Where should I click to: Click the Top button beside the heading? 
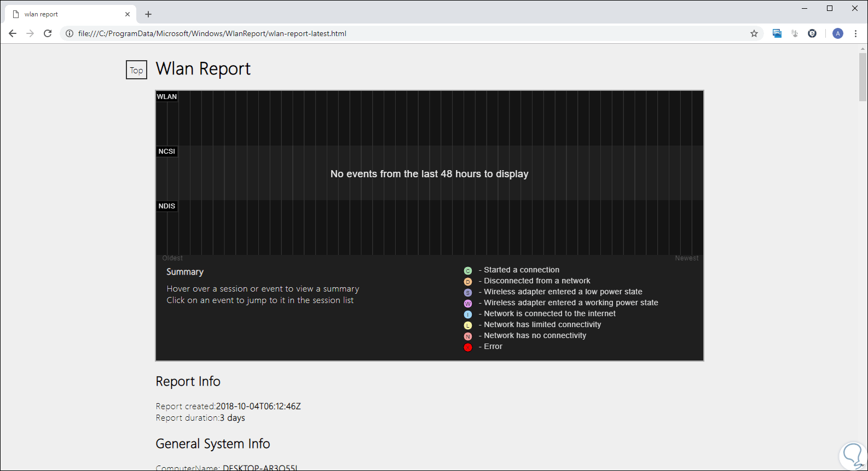point(136,70)
